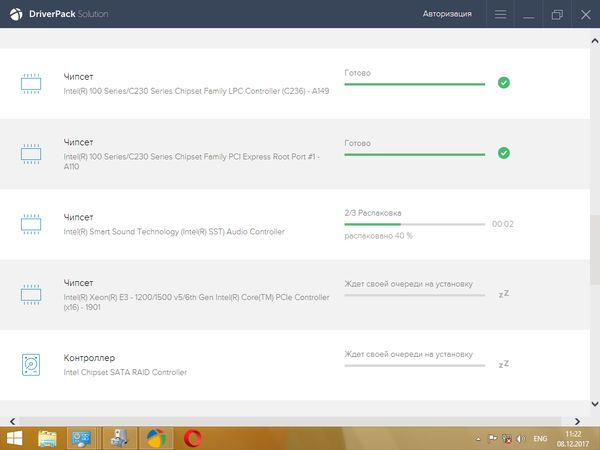
Task: Open taskbar clock showing 11:22
Action: [x=573, y=439]
